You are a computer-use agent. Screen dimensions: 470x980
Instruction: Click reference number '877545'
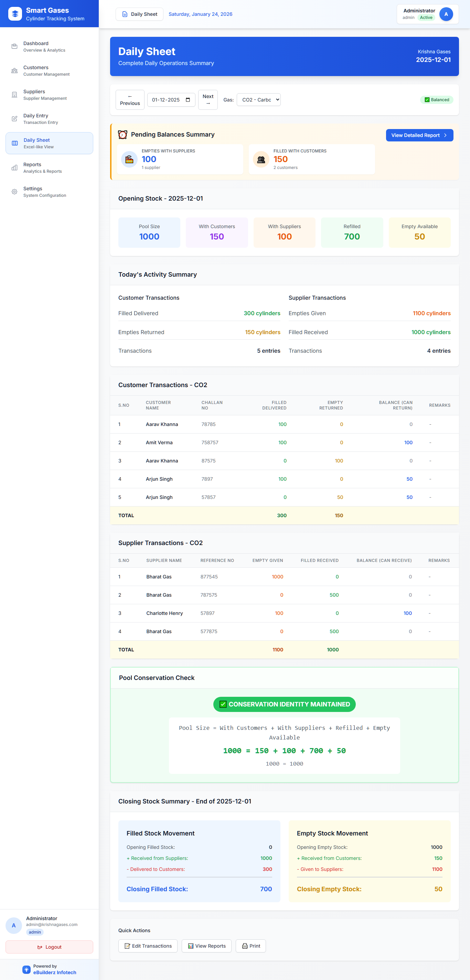point(209,577)
